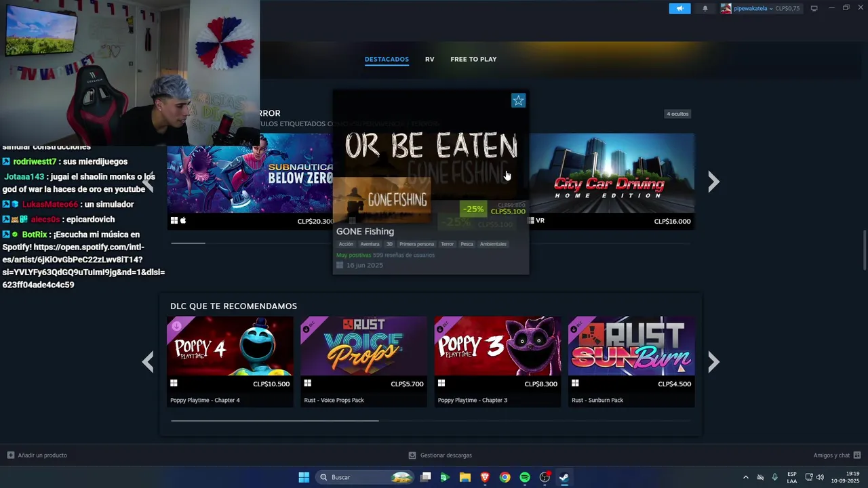Viewport: 868px width, 488px height.
Task: Click the pipewakatela profile avatar
Action: [x=726, y=8]
